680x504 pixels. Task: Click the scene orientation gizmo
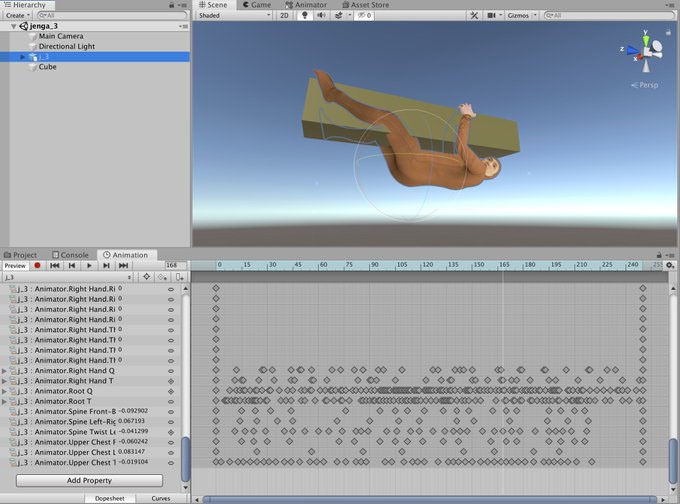coord(644,50)
